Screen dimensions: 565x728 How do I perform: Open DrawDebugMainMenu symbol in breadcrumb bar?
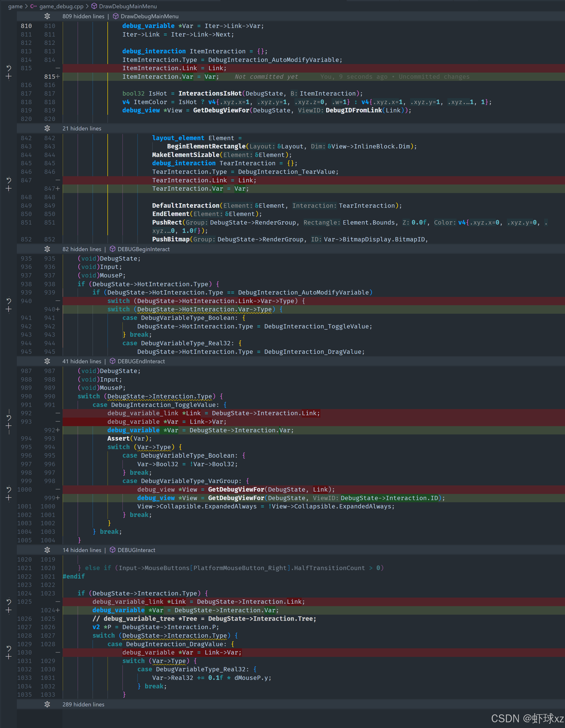pyautogui.click(x=128, y=6)
